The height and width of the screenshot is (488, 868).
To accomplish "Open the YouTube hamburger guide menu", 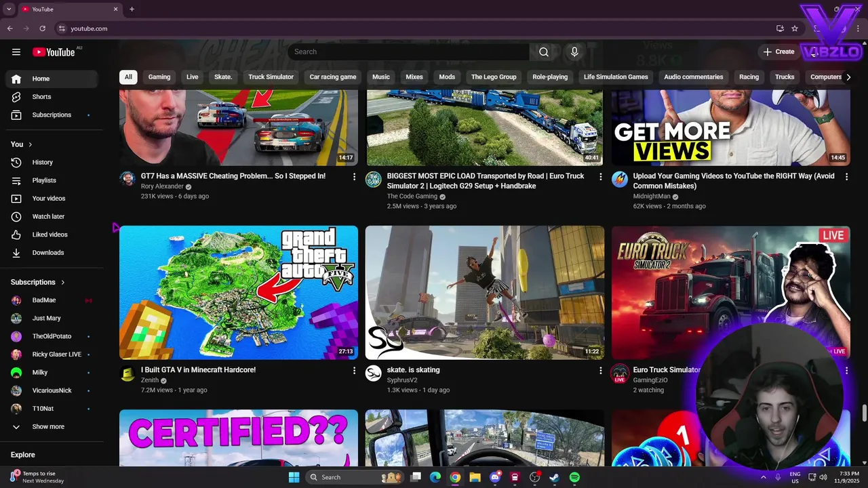I will [x=16, y=52].
